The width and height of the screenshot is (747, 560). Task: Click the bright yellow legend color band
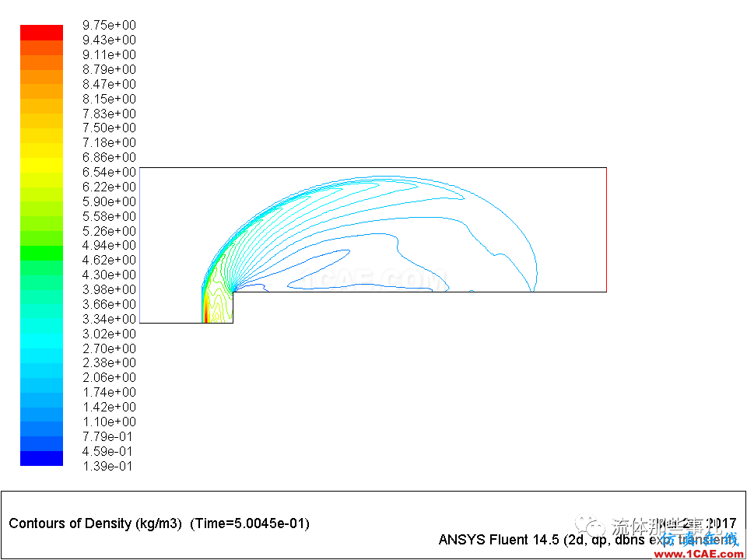click(41, 165)
